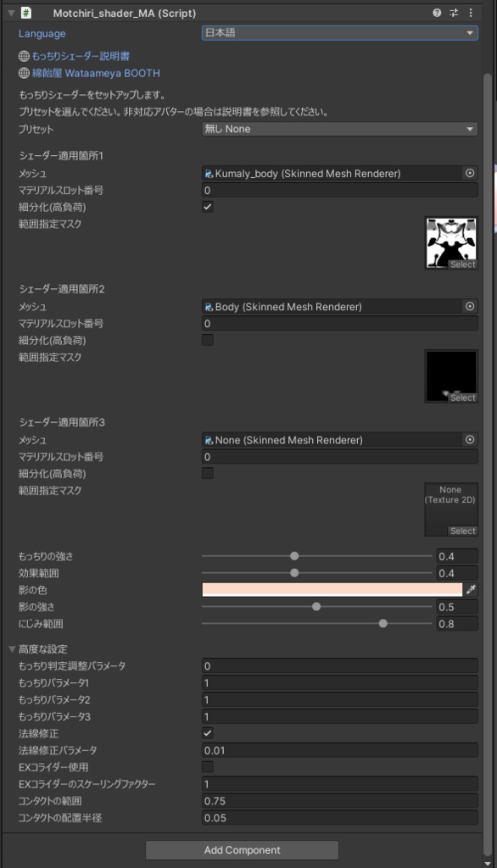
Task: Click the シェーダー適用箇所2 heading text
Action: coord(62,289)
